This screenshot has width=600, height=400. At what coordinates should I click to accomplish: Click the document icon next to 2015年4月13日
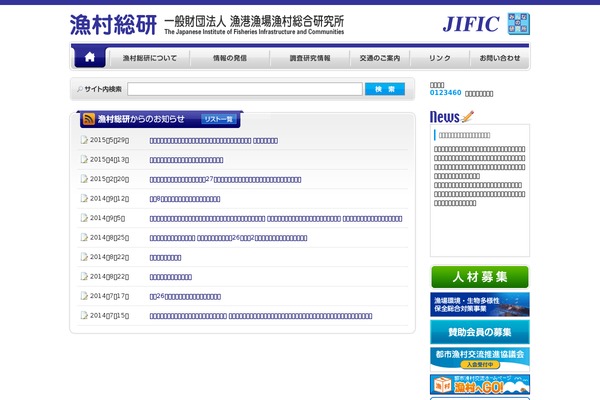coord(84,159)
